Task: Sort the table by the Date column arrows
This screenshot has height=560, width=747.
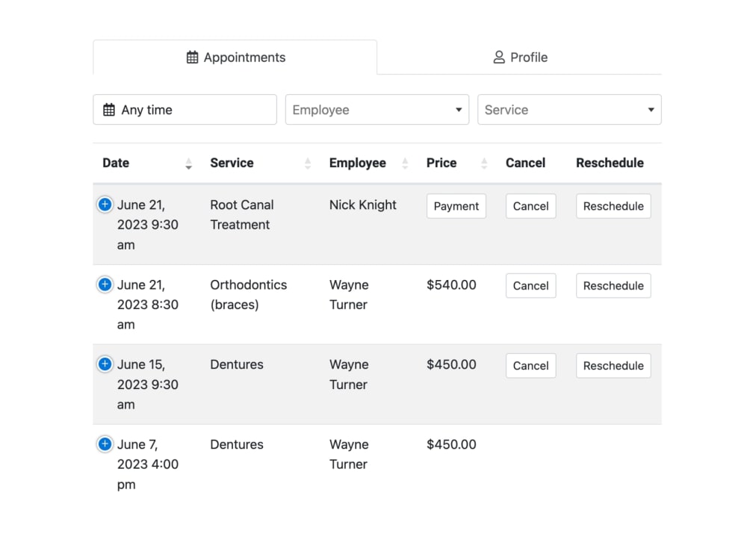Action: pos(190,164)
